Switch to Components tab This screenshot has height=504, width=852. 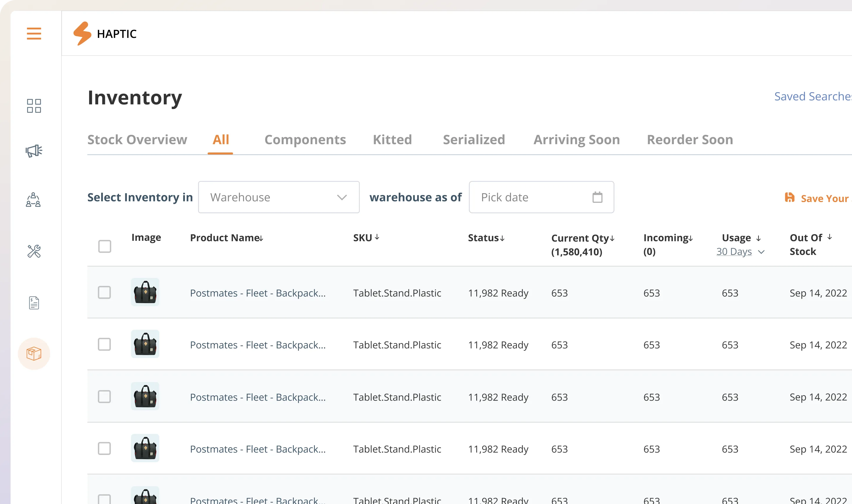305,140
